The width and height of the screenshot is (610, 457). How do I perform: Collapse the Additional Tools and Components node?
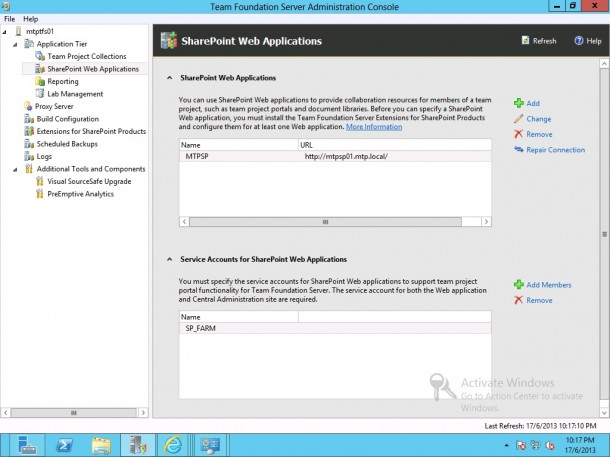(15, 170)
